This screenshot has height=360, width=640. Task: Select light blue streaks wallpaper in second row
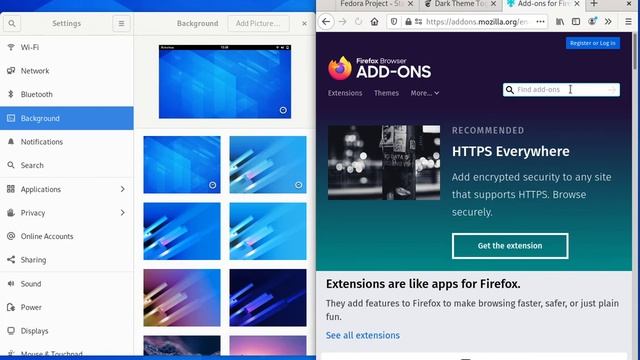pos(268,231)
